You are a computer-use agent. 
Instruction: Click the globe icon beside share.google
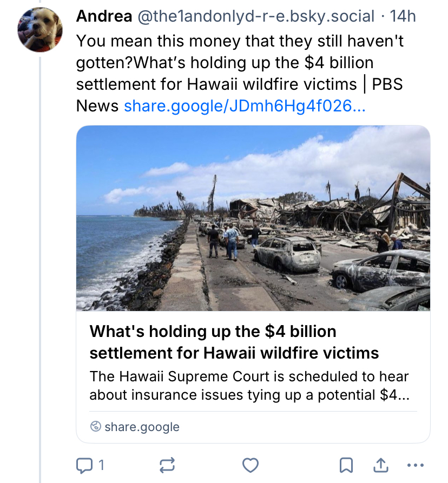[x=96, y=427]
